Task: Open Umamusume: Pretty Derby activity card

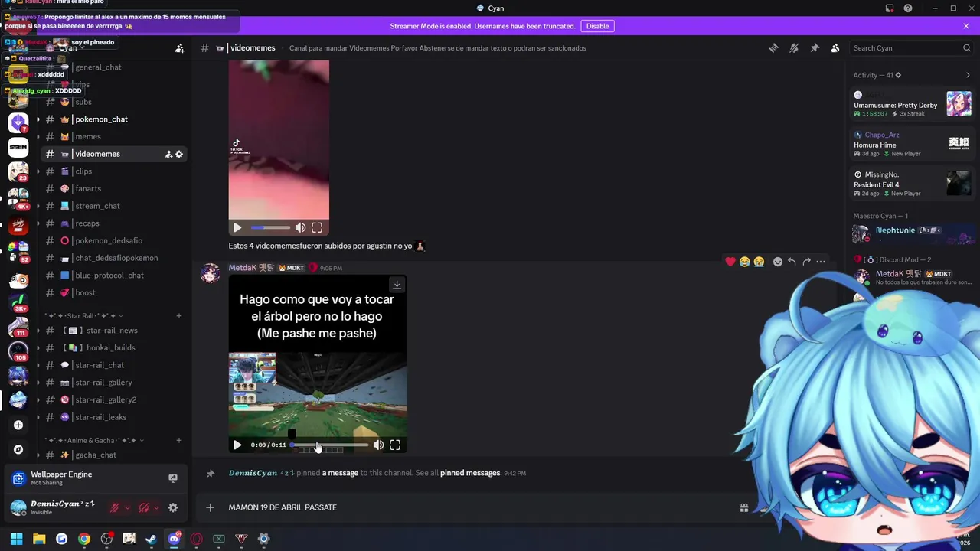Action: click(912, 104)
